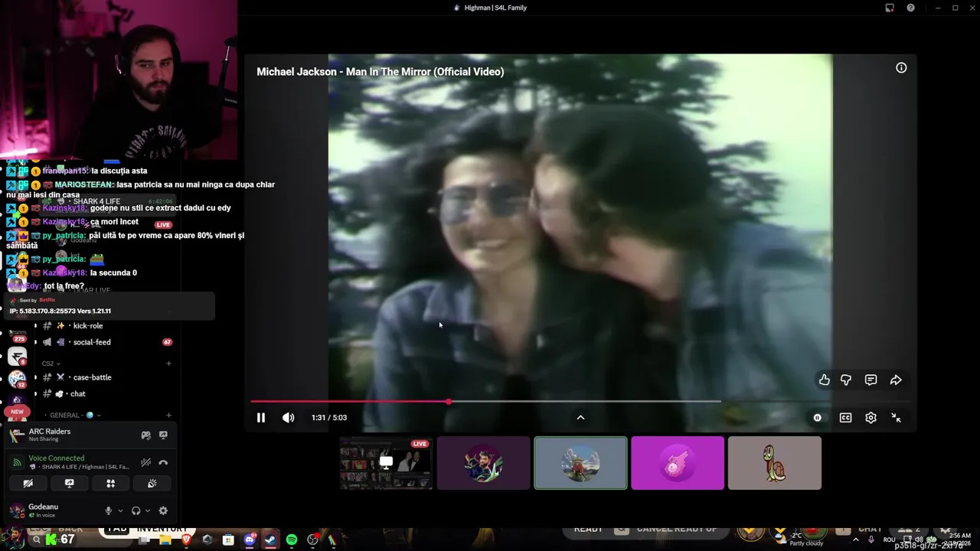Open Discord inbox icon in title bar

click(x=890, y=8)
